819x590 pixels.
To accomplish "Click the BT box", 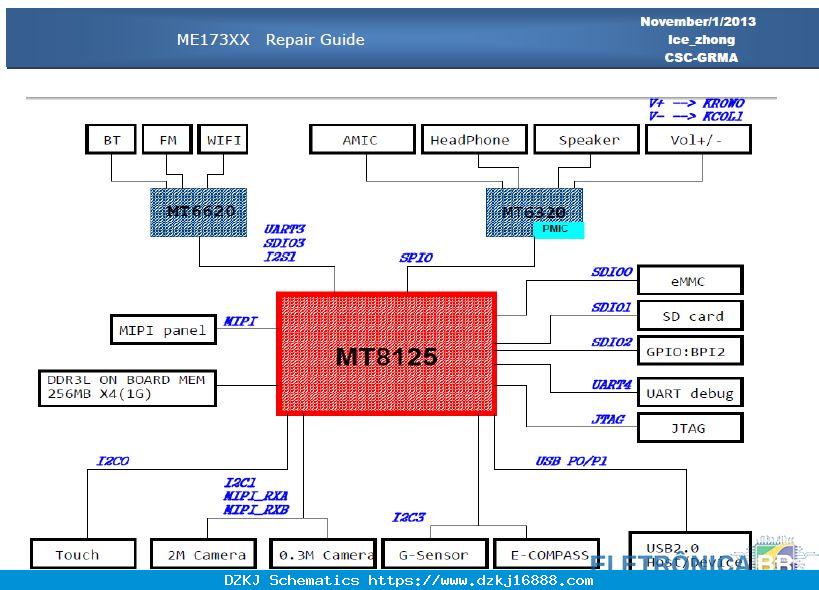I will [x=111, y=139].
